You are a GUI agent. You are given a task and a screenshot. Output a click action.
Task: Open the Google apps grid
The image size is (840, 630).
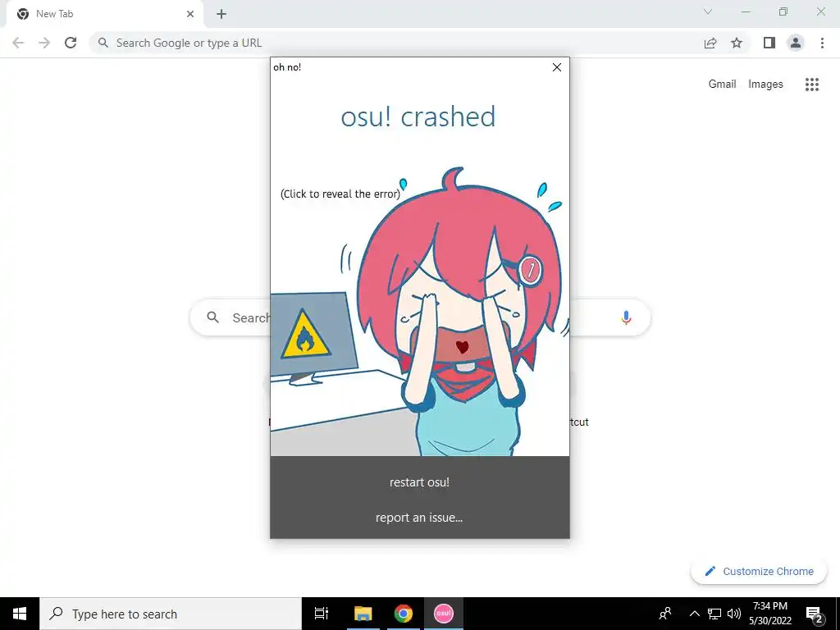coord(811,84)
